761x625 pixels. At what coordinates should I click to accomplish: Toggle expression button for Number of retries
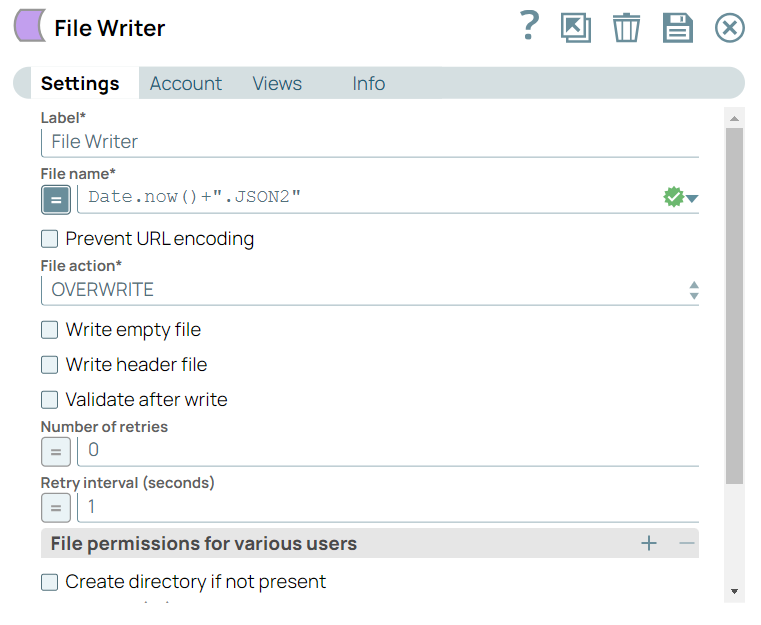point(56,452)
